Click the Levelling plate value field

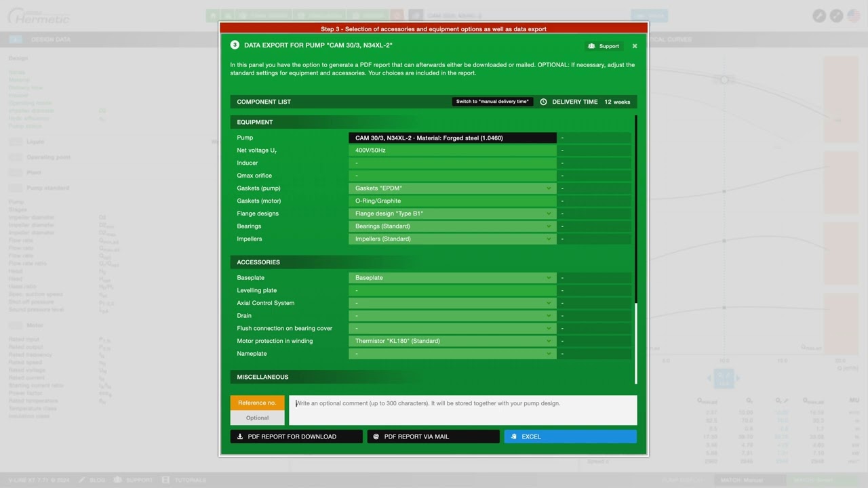pyautogui.click(x=452, y=290)
